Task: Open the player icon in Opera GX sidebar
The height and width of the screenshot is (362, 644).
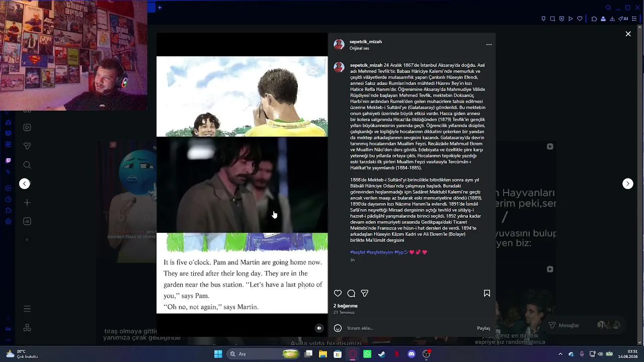Action: tap(8, 189)
